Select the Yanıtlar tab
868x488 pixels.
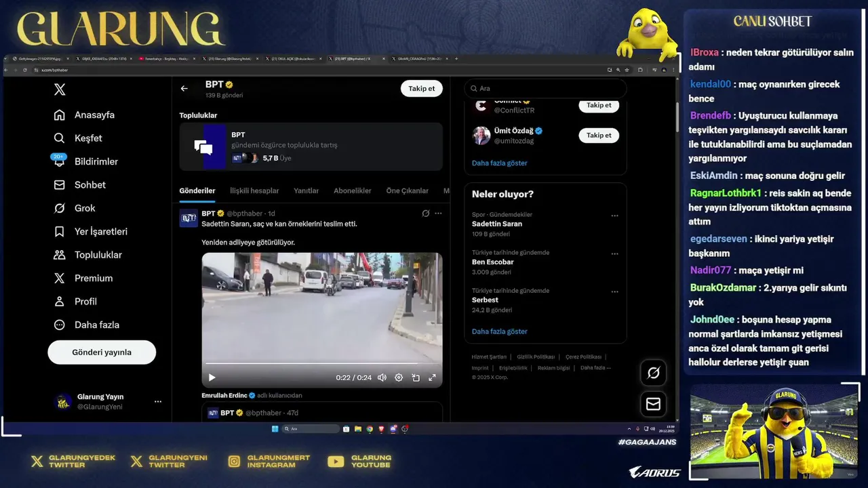pyautogui.click(x=306, y=191)
